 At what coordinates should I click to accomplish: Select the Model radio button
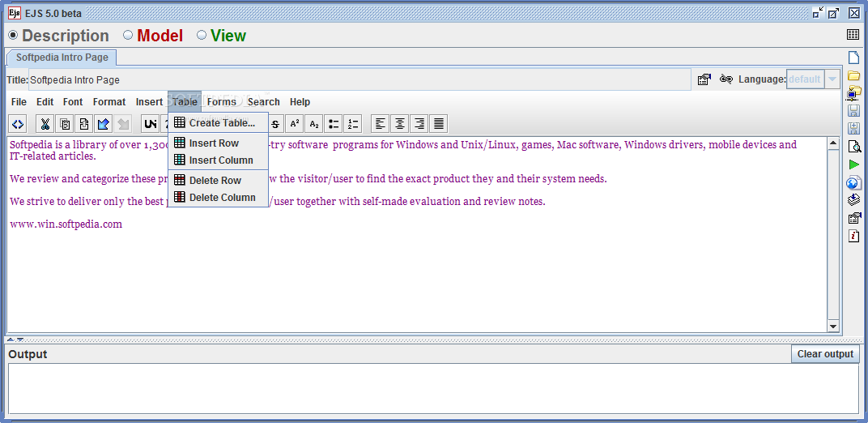point(128,36)
